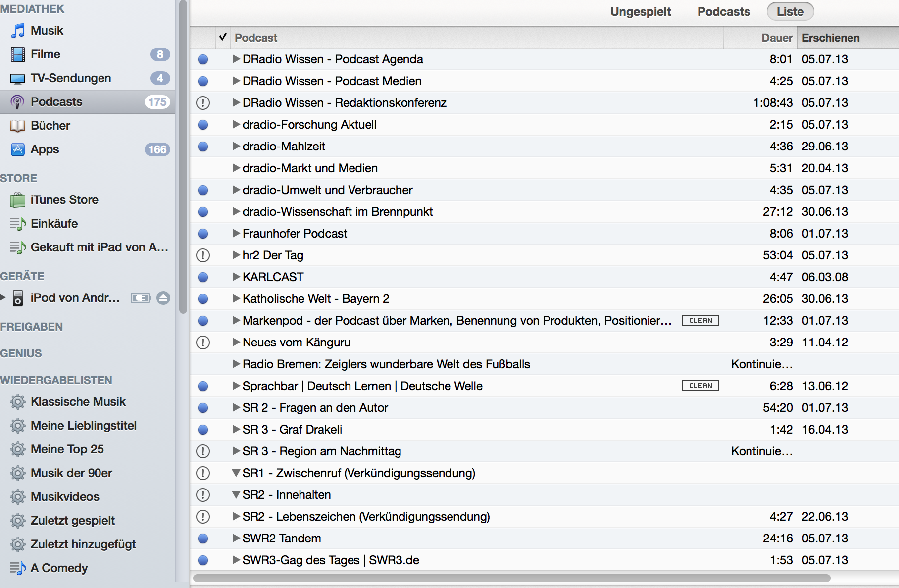
Task: Open the Klassische Musik smart playlist gear
Action: click(x=18, y=402)
